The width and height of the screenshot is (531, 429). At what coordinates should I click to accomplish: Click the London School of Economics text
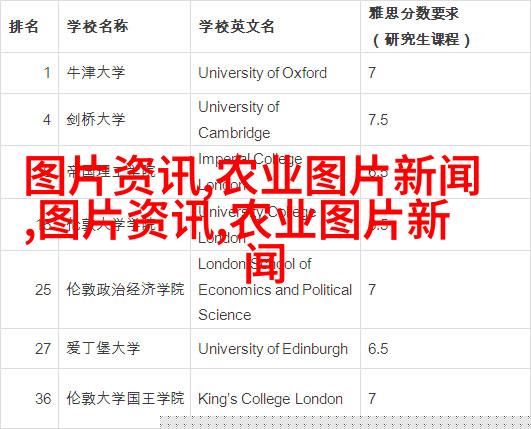[275, 289]
